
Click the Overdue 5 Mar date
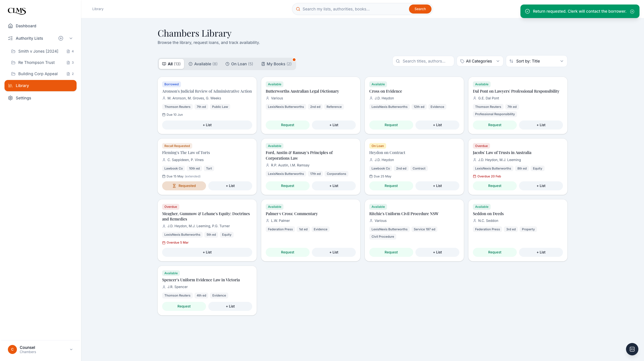click(175, 242)
